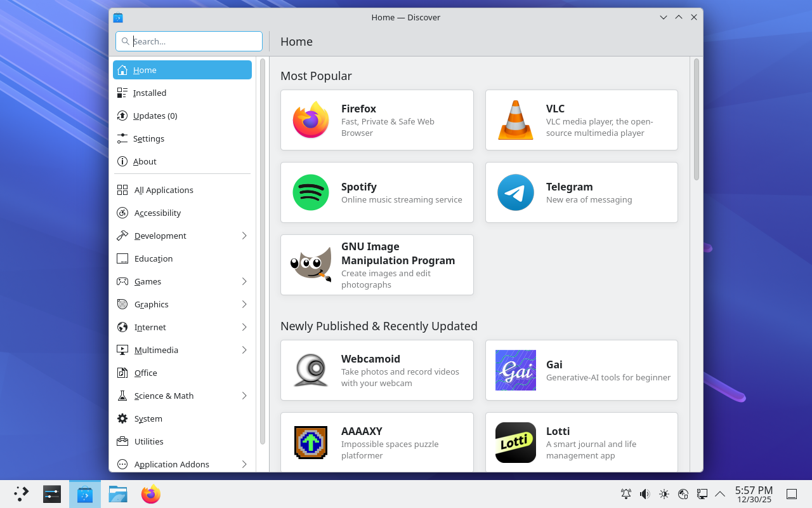
Task: Click the GIMP mascot icon
Action: coord(311,265)
